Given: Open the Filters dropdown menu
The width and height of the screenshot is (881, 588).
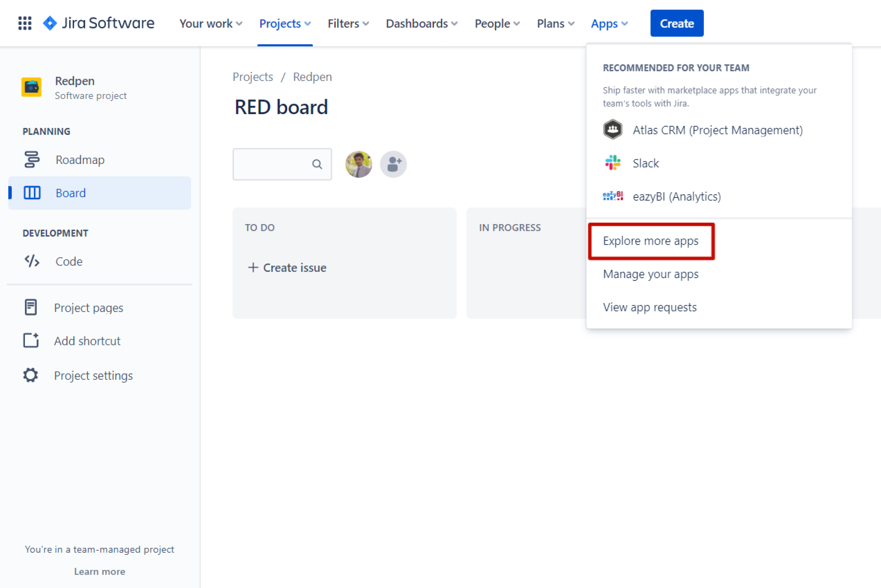Looking at the screenshot, I should pos(349,23).
